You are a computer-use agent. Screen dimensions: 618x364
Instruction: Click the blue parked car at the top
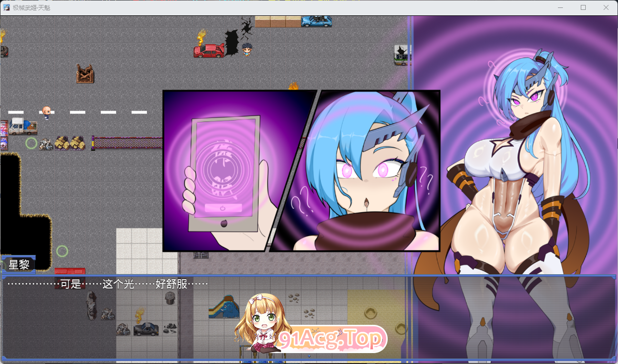[x=316, y=21]
